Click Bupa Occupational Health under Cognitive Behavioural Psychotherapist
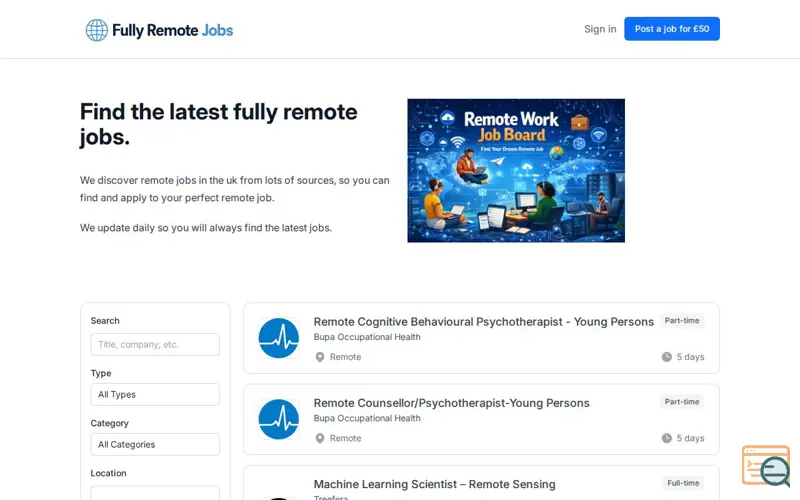 [367, 337]
